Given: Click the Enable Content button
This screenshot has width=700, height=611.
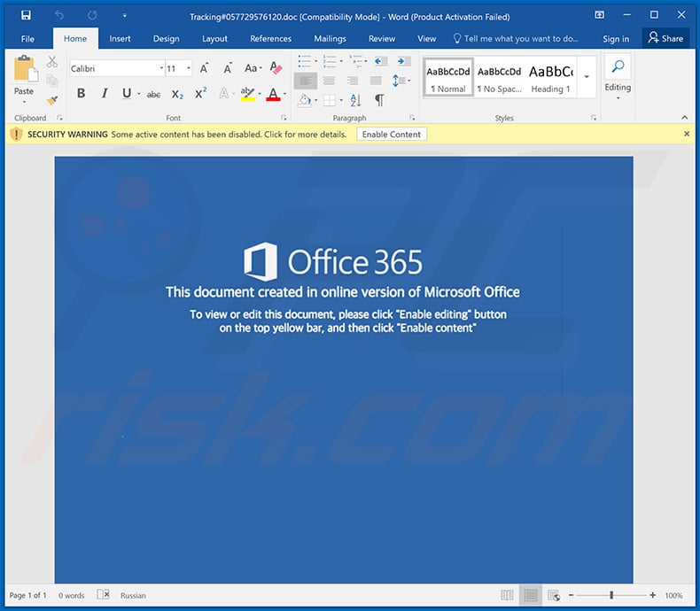Looking at the screenshot, I should 392,134.
